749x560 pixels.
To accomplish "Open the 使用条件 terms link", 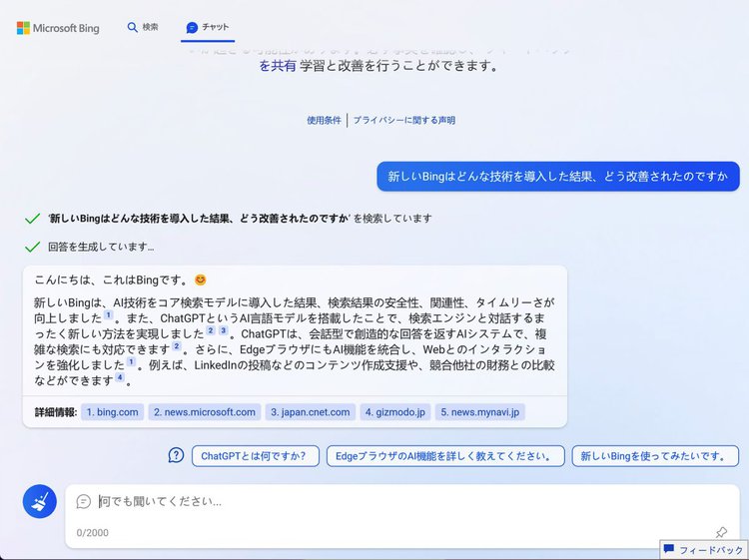I will (324, 121).
